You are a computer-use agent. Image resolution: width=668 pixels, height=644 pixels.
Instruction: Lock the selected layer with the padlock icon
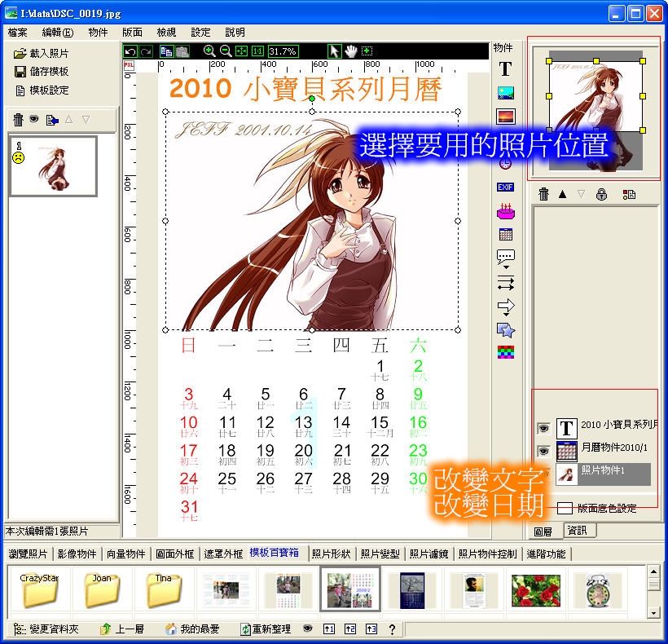[601, 194]
